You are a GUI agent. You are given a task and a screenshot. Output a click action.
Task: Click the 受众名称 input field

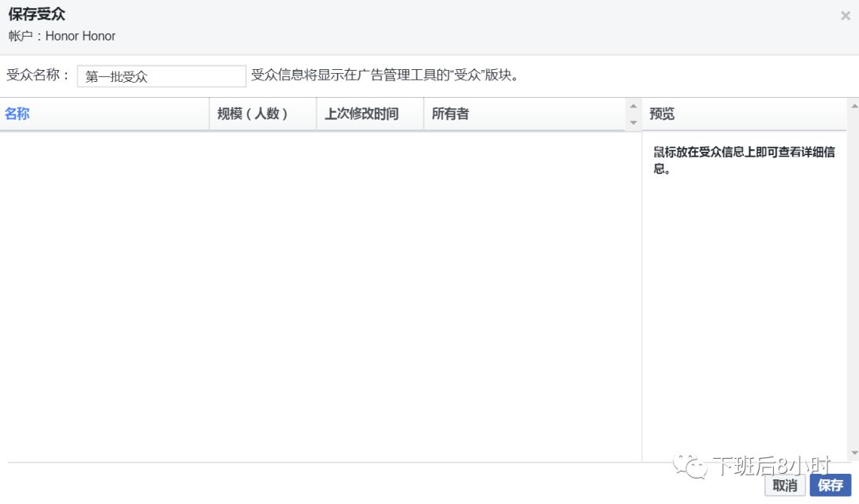tap(161, 76)
